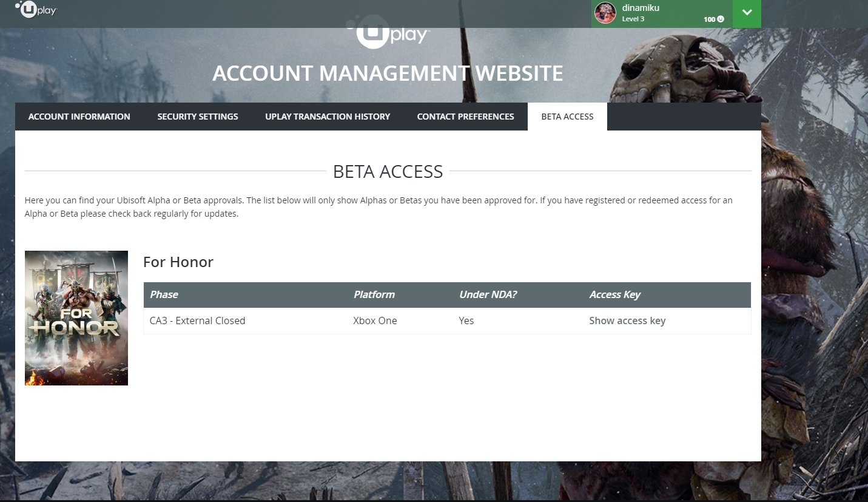Open the Account Information tab
Screen dimensions: 868x502
pyautogui.click(x=79, y=117)
